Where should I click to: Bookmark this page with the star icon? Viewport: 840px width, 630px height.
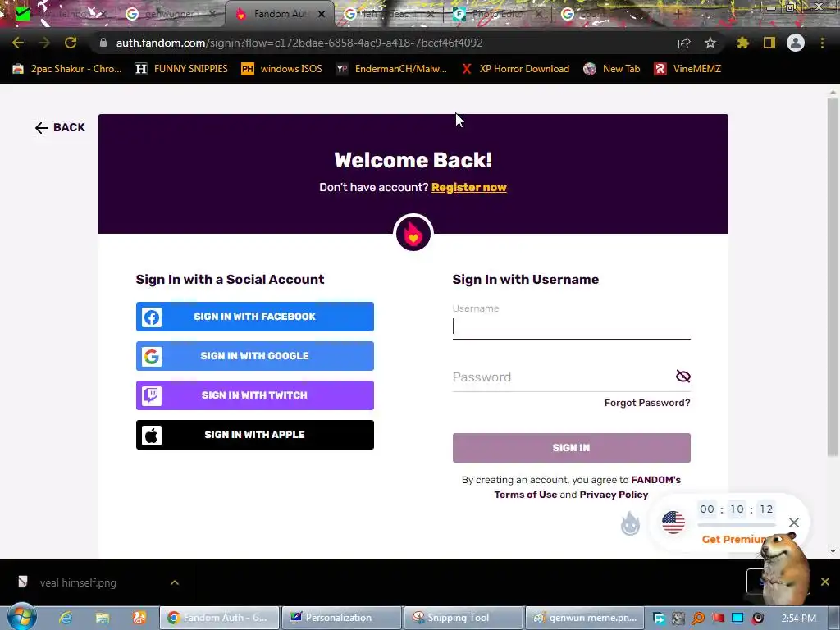click(x=710, y=43)
